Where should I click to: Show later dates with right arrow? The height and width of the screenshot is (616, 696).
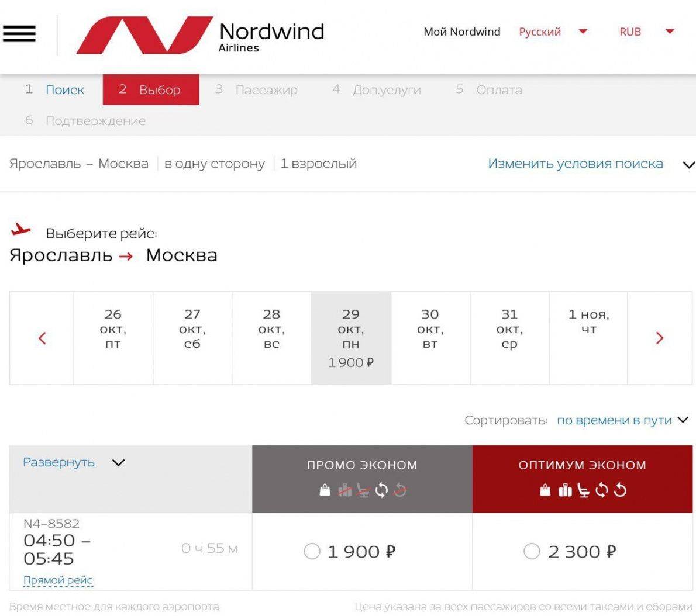tap(660, 338)
